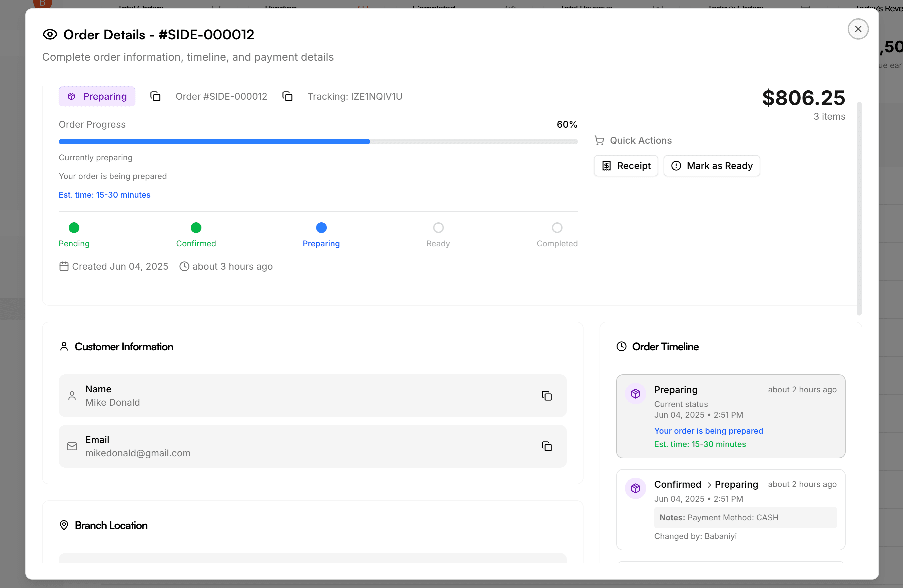
Task: Click the Quick Actions cart icon
Action: [x=599, y=140]
